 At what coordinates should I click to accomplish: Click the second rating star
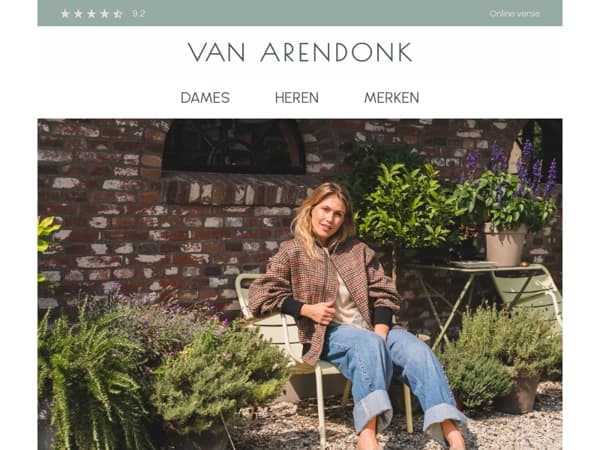click(x=78, y=14)
